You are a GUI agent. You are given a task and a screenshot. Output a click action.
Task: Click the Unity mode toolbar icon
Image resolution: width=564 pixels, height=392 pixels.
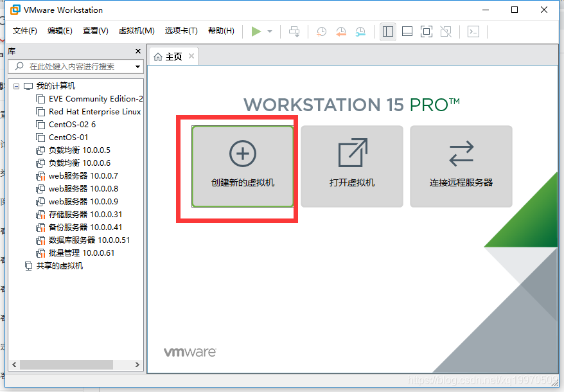(x=446, y=31)
